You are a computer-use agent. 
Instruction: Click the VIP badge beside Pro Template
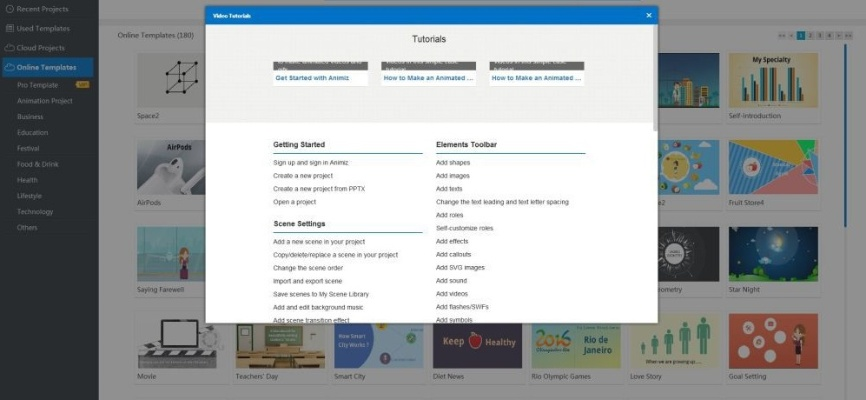click(83, 85)
